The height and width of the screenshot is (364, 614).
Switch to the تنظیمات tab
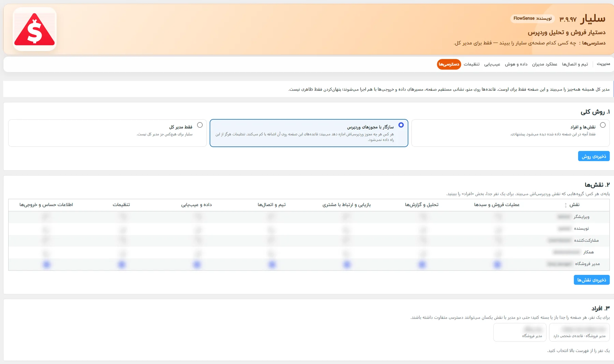point(471,64)
